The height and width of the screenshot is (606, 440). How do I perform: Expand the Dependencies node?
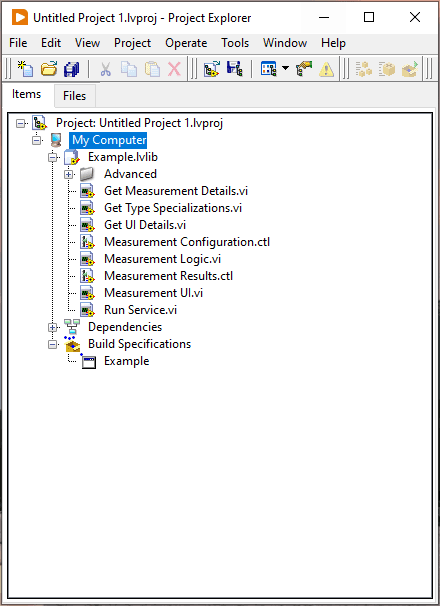coord(53,328)
